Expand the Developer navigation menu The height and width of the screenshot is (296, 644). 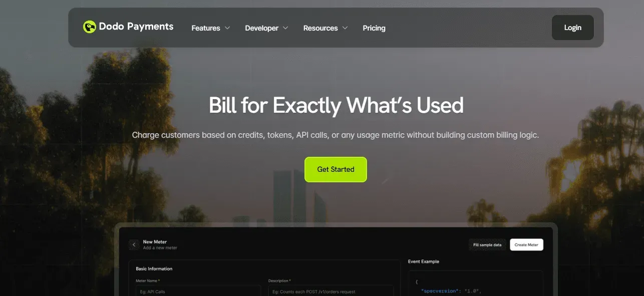click(267, 28)
